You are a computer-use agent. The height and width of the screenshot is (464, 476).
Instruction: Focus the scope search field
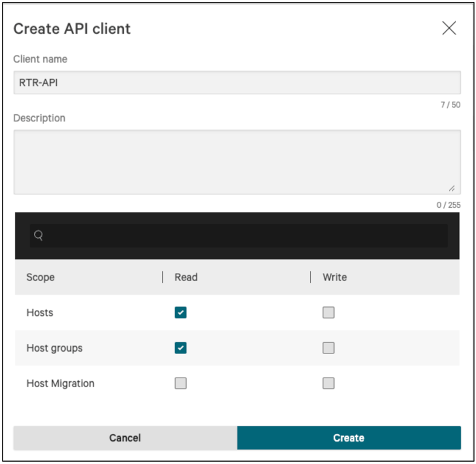(242, 236)
